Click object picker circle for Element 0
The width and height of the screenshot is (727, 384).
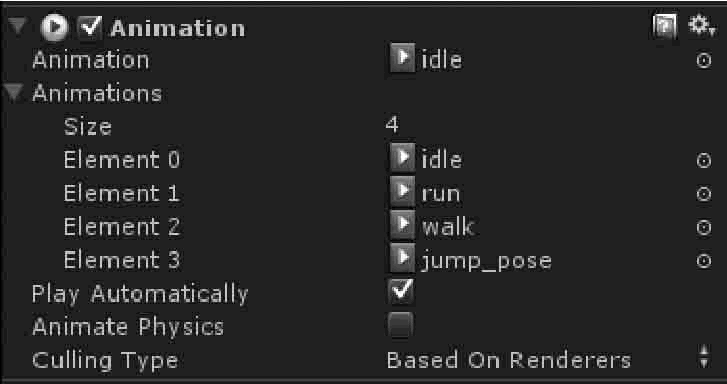pyautogui.click(x=704, y=160)
